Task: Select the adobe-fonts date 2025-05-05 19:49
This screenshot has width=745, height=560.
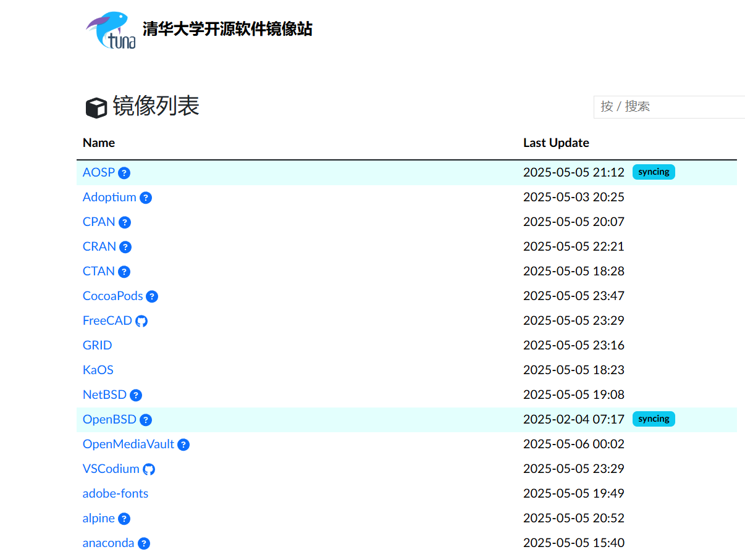Action: click(574, 493)
